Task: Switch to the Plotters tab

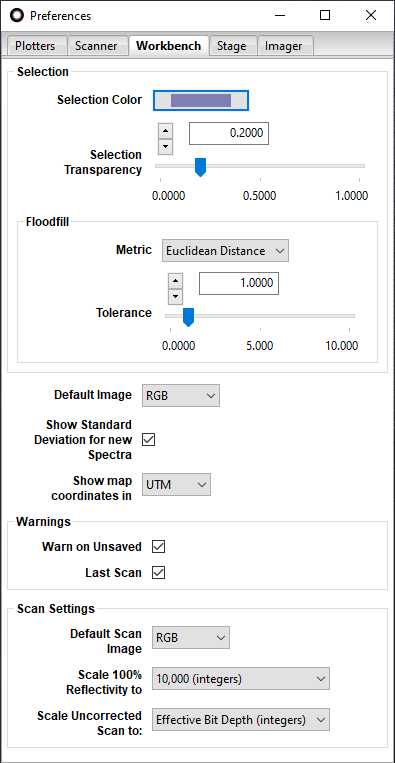Action: 35,46
